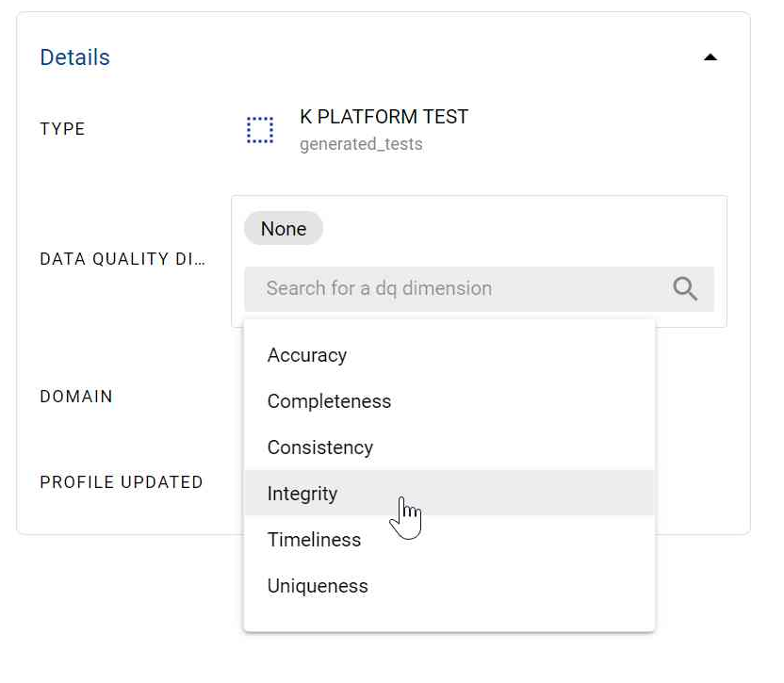Focus the dq dimension search field
Viewport: 784px width, 683px height.
pyautogui.click(x=452, y=288)
